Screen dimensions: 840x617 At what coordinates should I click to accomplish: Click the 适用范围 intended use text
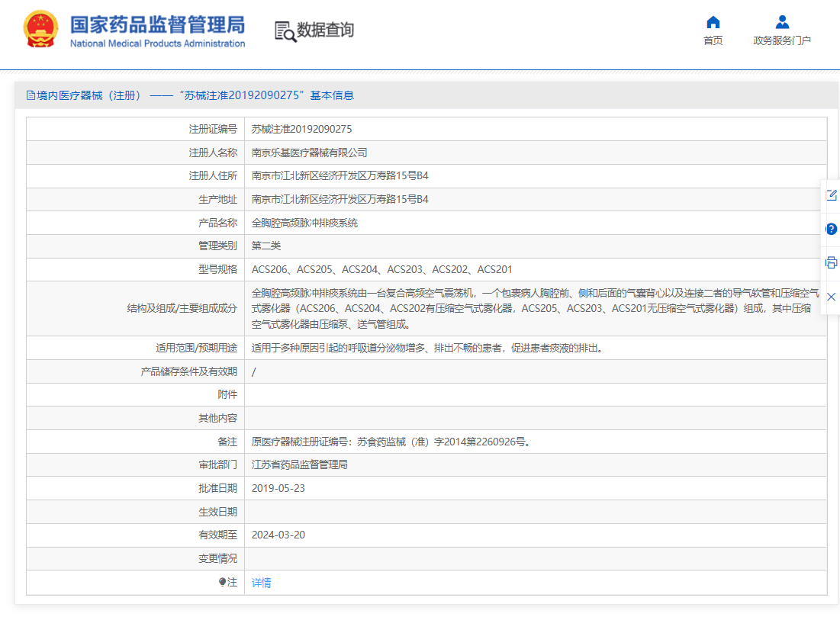point(429,348)
